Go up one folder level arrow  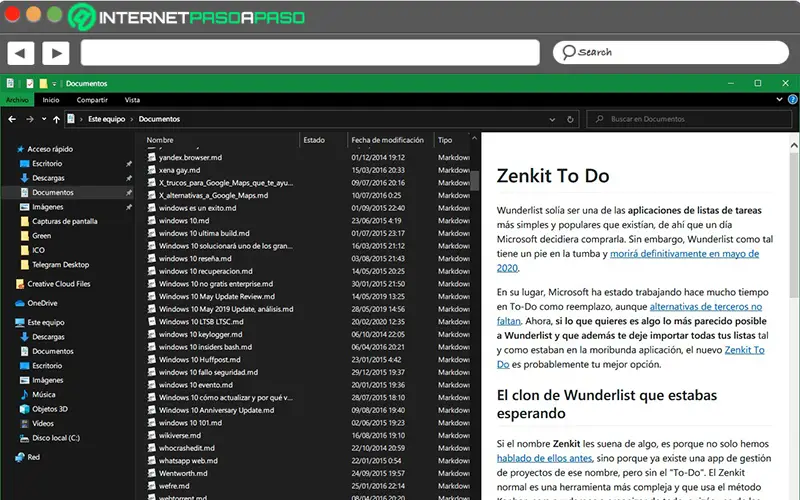coord(56,119)
